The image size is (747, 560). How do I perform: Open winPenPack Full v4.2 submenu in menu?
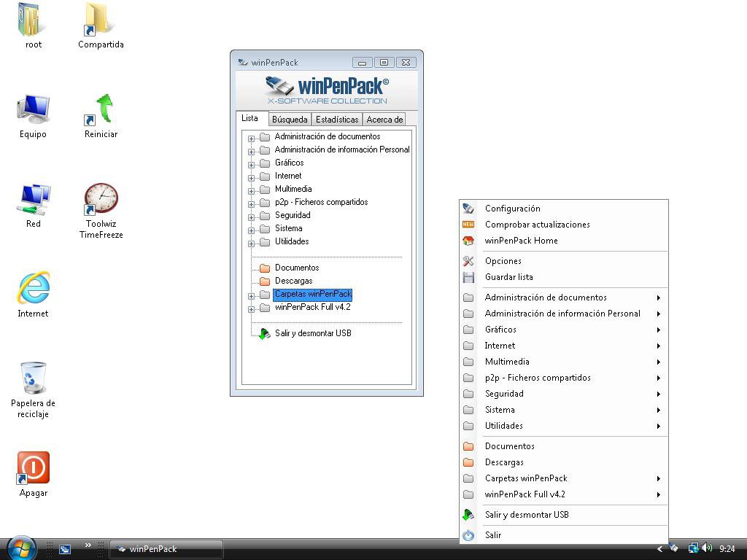[563, 494]
